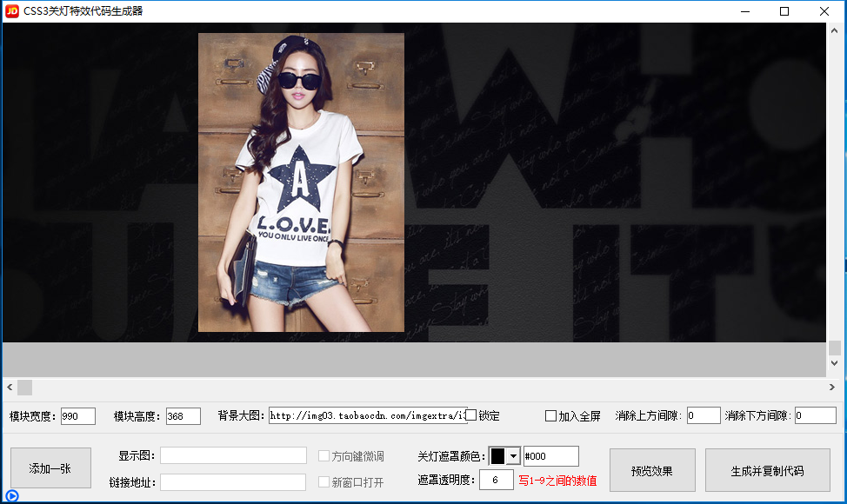Click the #000 color code field
The image size is (847, 504).
click(551, 456)
